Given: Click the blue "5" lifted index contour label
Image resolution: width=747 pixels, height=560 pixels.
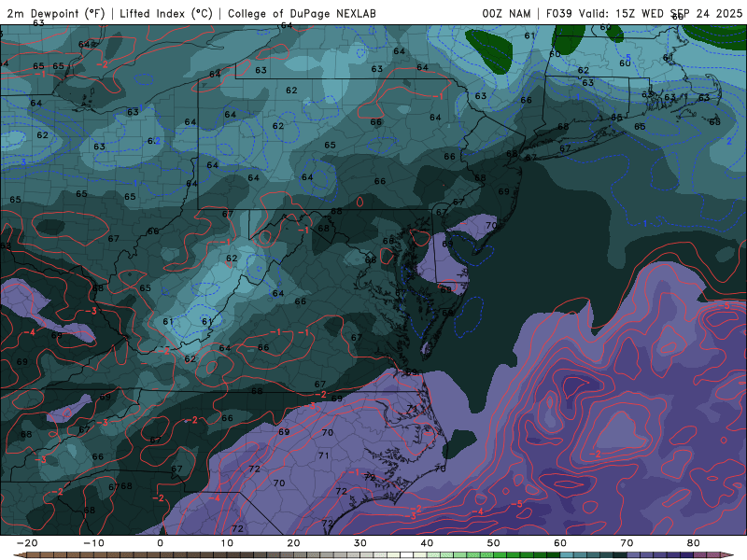Looking at the screenshot, I should click(627, 58).
